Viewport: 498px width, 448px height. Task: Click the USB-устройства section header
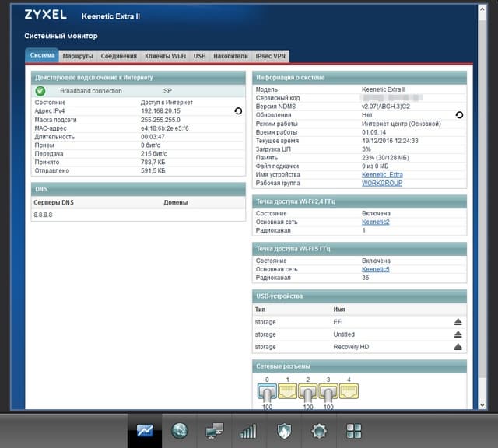pos(359,296)
